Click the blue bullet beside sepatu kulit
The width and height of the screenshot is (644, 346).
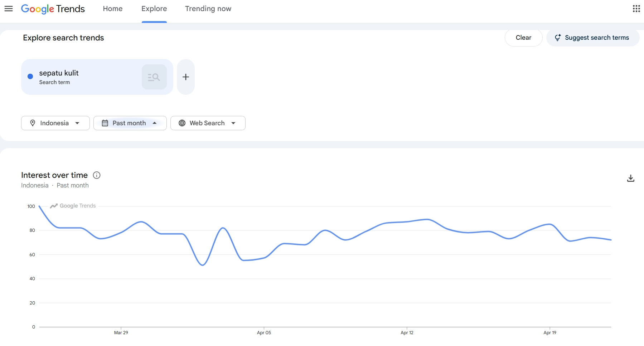pos(30,77)
